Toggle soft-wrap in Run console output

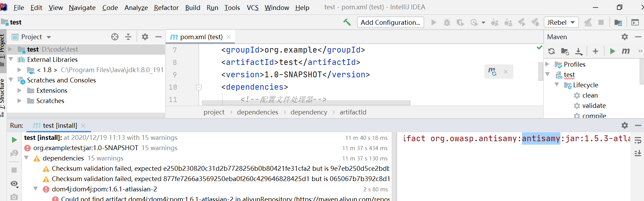pyautogui.click(x=638, y=141)
